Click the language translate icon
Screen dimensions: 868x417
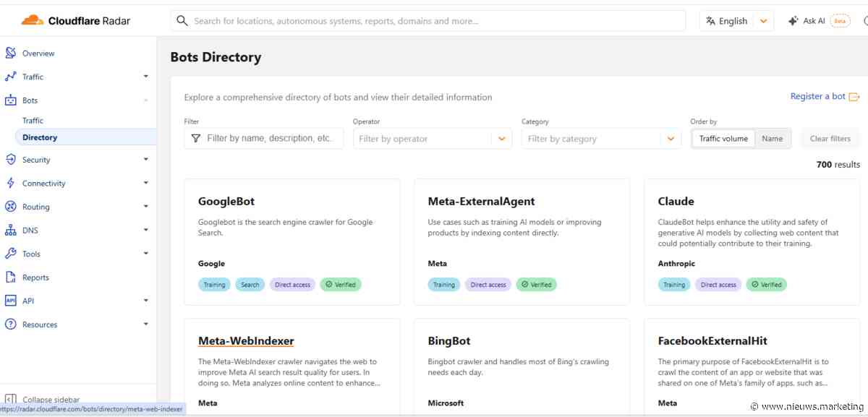tap(710, 21)
